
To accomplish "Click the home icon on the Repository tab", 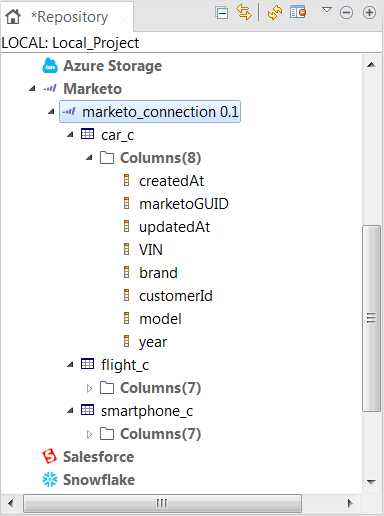I will [13, 16].
